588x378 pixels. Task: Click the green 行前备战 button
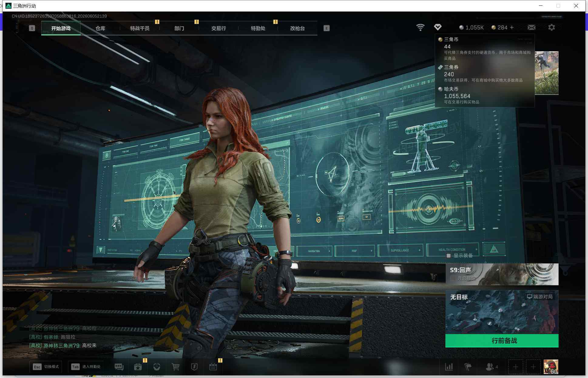click(x=502, y=341)
